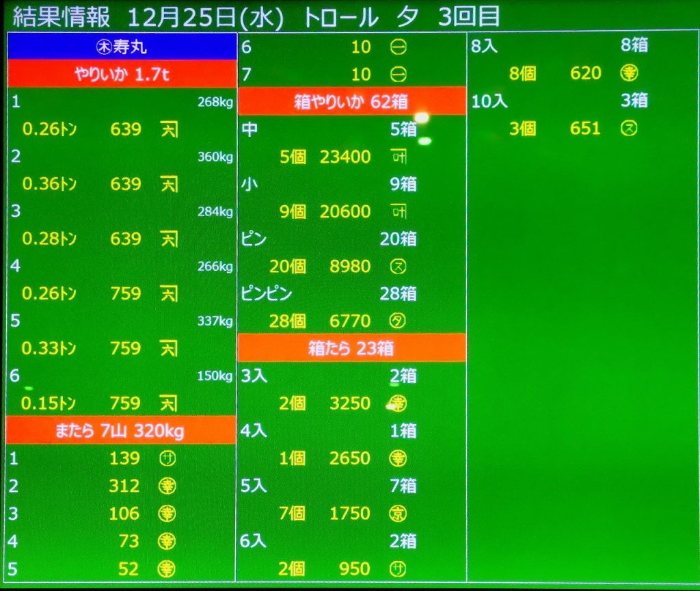Click the buyer mark next to 23400

pos(398,157)
